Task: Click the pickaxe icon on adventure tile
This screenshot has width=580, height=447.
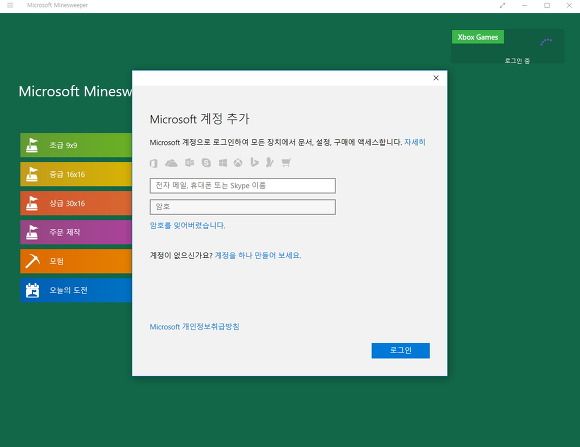Action: (x=32, y=261)
